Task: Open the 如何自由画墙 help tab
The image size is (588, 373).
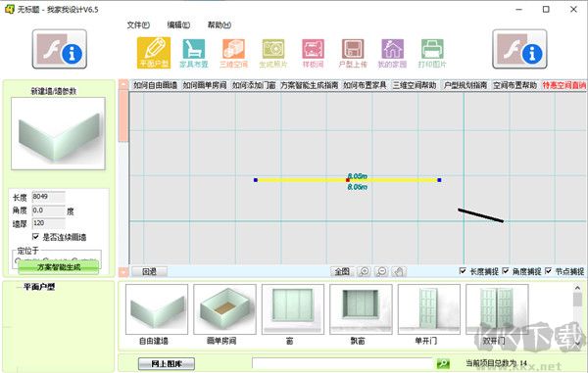Action: [x=155, y=85]
